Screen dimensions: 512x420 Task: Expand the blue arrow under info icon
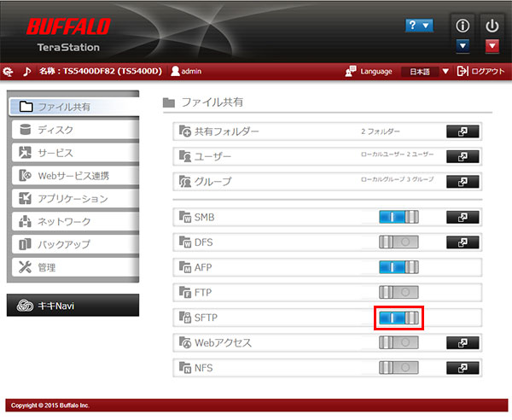coord(463,46)
